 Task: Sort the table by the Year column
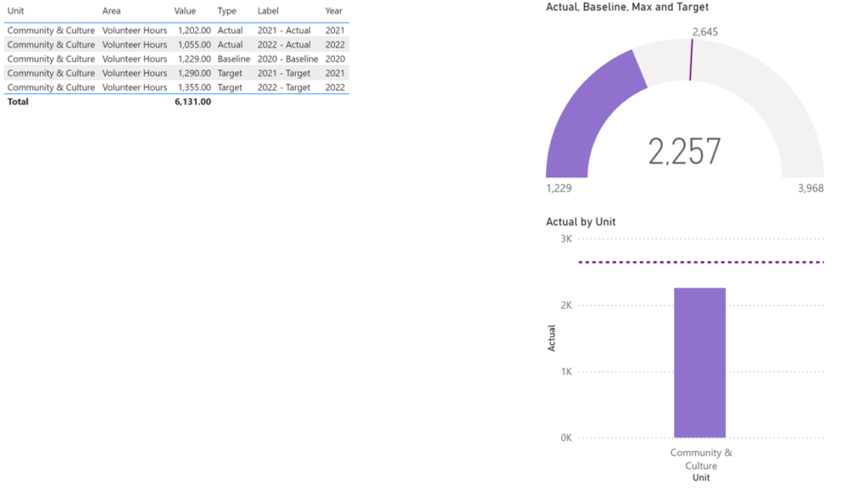[332, 11]
